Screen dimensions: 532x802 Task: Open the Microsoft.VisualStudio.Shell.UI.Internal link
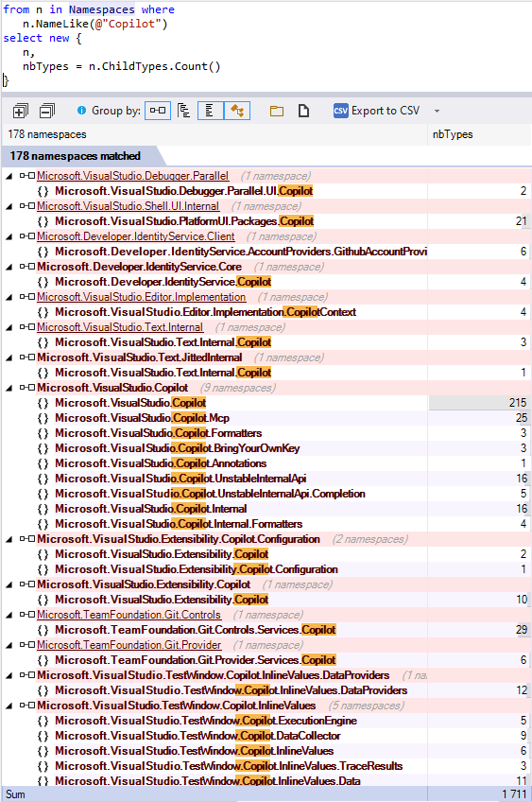pyautogui.click(x=129, y=206)
